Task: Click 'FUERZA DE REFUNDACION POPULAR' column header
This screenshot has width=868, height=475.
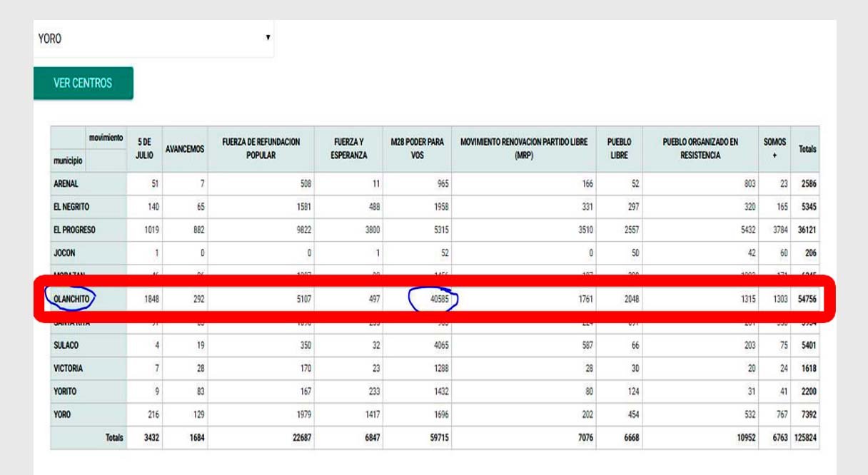Action: pyautogui.click(x=261, y=148)
